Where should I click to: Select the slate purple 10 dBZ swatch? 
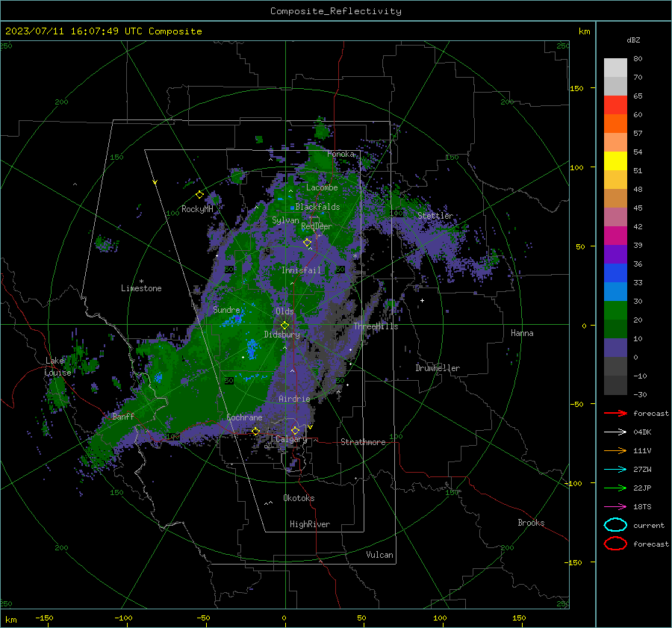pos(615,347)
